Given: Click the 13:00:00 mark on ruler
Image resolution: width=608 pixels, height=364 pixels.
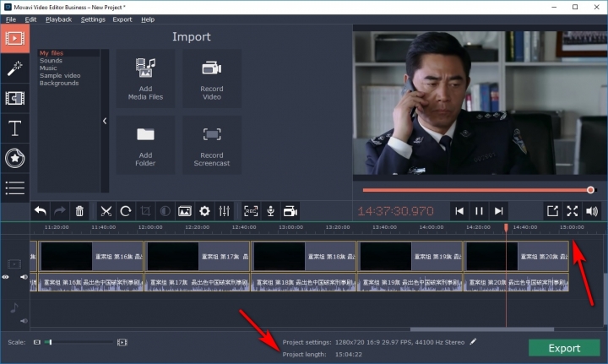Looking at the screenshot, I should click(290, 227).
